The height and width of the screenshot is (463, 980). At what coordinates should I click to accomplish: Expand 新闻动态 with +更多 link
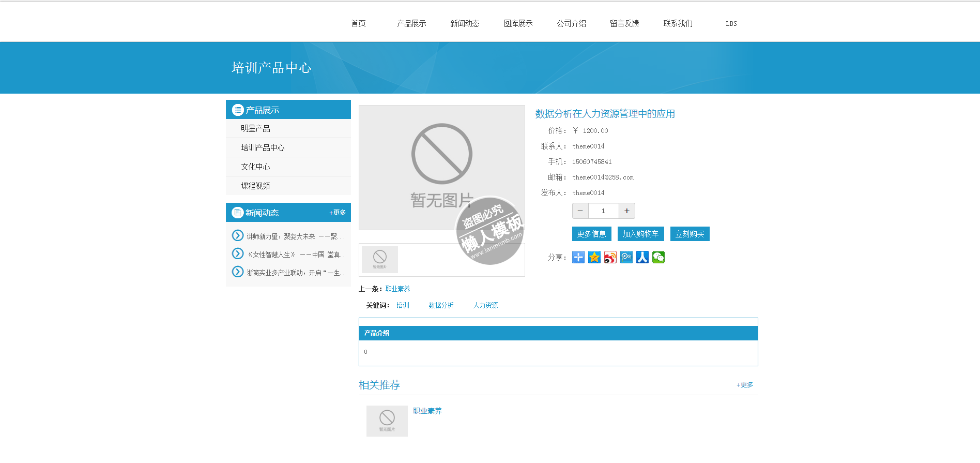338,213
